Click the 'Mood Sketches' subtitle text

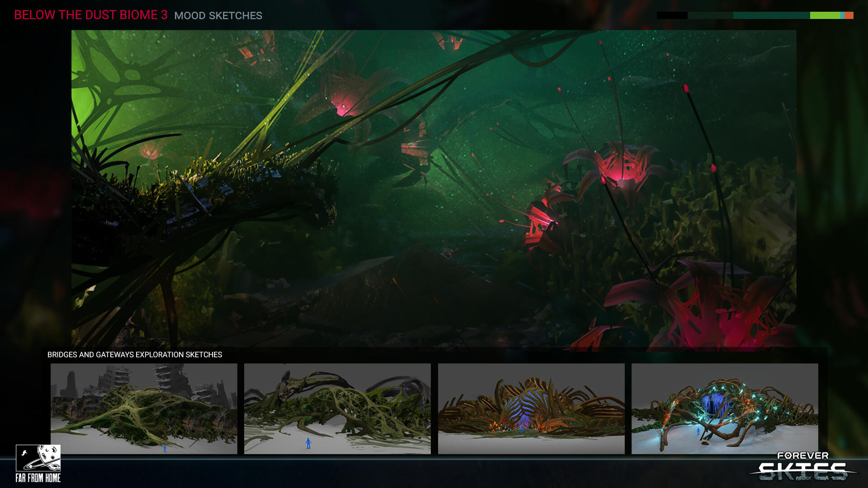coord(218,16)
